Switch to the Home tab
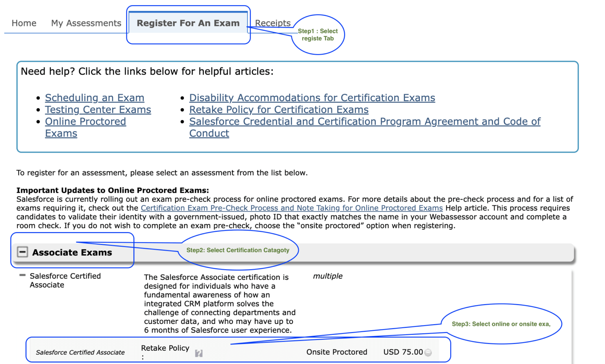 [x=24, y=23]
